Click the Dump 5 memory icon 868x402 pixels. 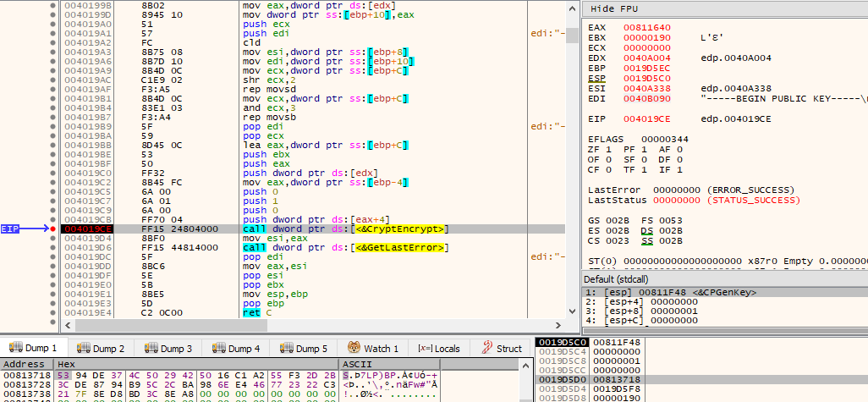tap(286, 349)
